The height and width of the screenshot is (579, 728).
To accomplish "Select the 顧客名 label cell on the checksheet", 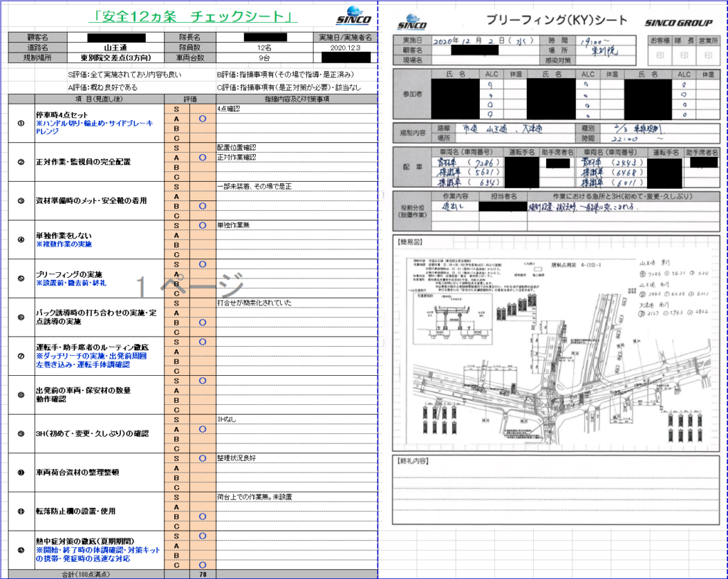I will click(x=38, y=38).
